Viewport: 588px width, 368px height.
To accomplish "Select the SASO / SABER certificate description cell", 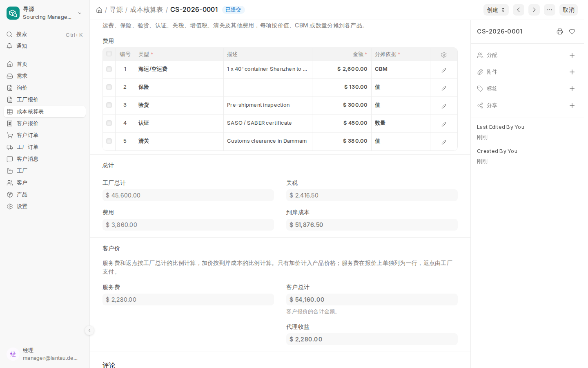I will pyautogui.click(x=268, y=123).
